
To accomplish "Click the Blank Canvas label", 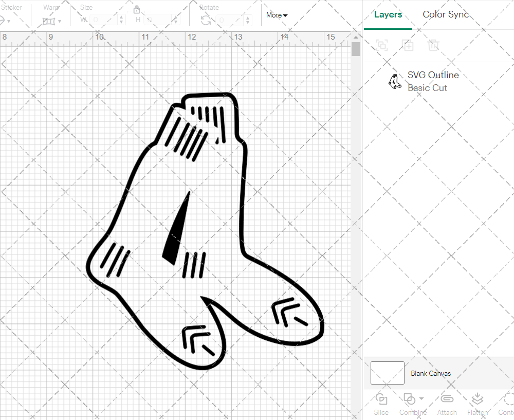I will click(431, 373).
